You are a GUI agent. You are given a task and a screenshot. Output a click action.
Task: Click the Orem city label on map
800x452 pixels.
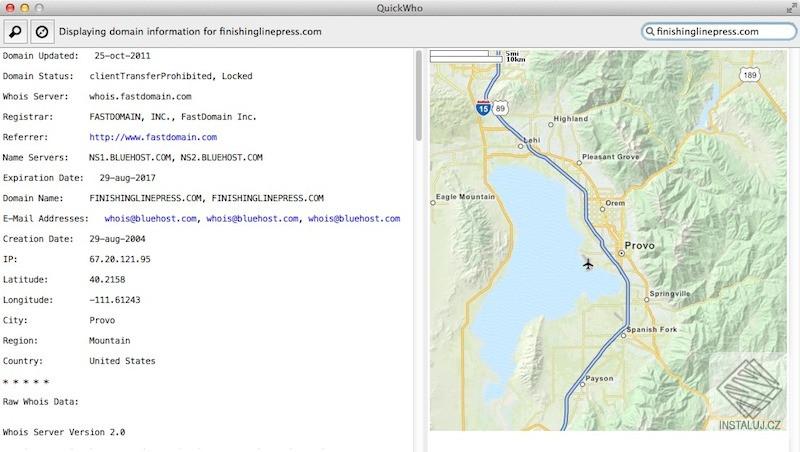pyautogui.click(x=616, y=201)
